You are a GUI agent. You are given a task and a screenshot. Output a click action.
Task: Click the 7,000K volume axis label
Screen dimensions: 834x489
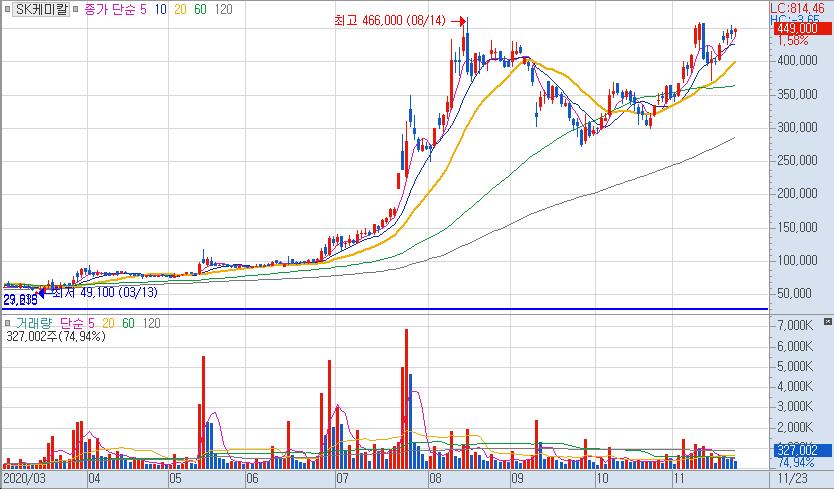[x=795, y=325]
